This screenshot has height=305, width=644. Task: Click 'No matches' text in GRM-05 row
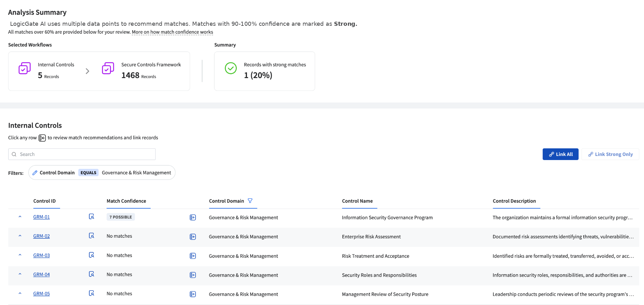click(x=119, y=294)
